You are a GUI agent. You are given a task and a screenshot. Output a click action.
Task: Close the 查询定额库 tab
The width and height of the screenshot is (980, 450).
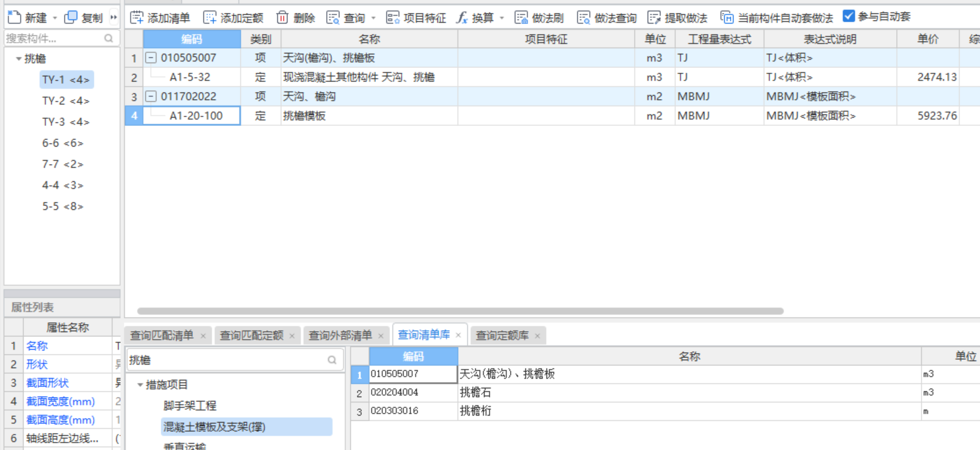[537, 336]
